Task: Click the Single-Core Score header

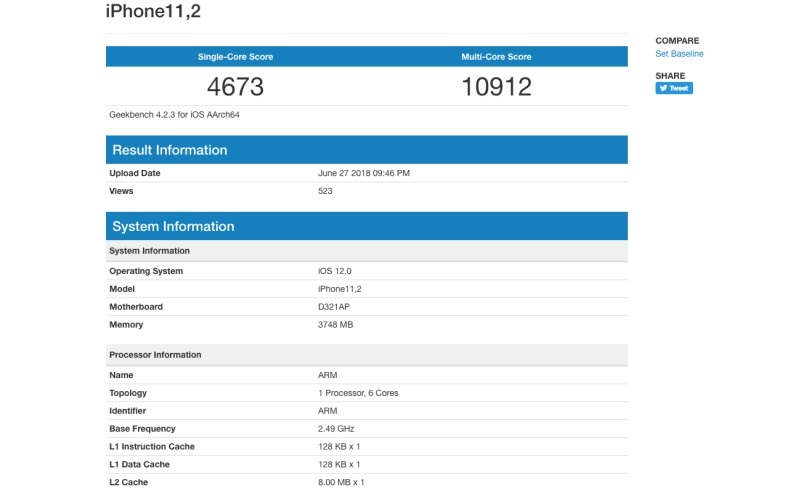Action: click(x=235, y=57)
